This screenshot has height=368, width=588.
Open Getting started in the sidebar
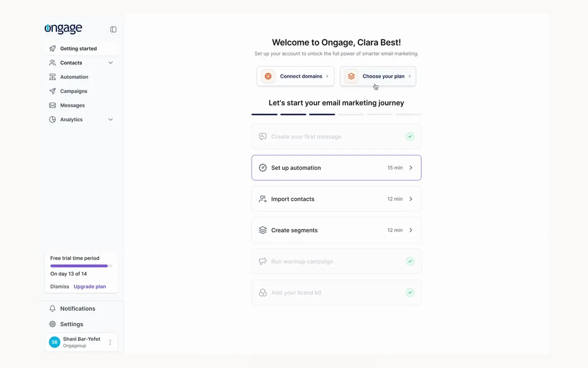pos(82,49)
